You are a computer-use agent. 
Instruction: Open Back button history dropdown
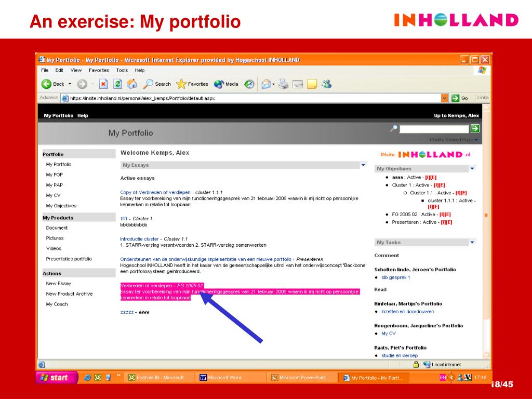click(x=70, y=84)
